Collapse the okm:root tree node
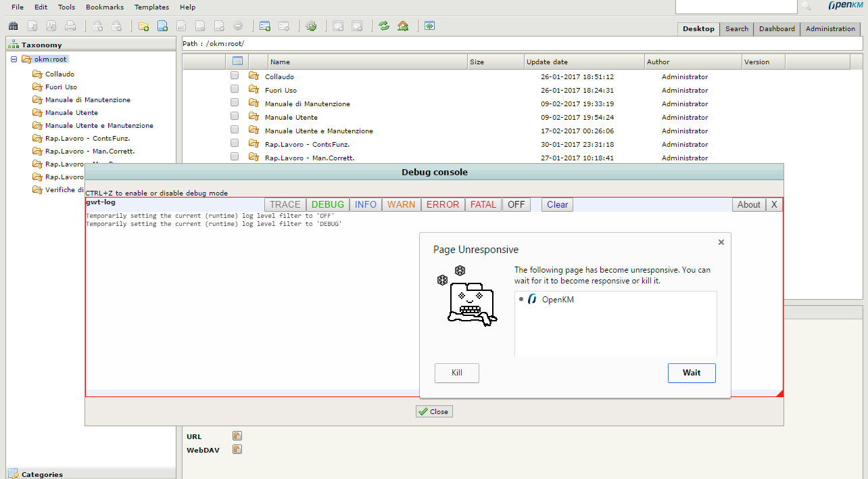The height and width of the screenshot is (479, 868). click(x=14, y=60)
